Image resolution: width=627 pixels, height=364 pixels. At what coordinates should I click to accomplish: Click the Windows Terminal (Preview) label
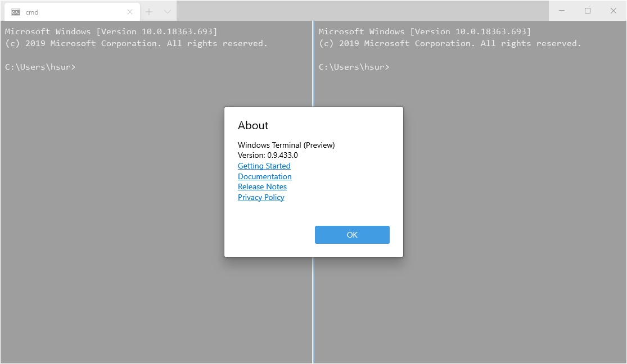(286, 145)
